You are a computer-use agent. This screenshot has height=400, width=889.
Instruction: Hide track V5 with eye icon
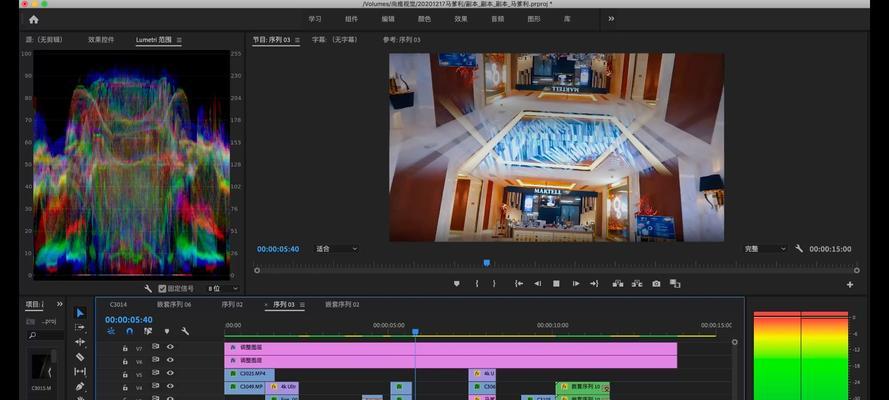click(170, 374)
